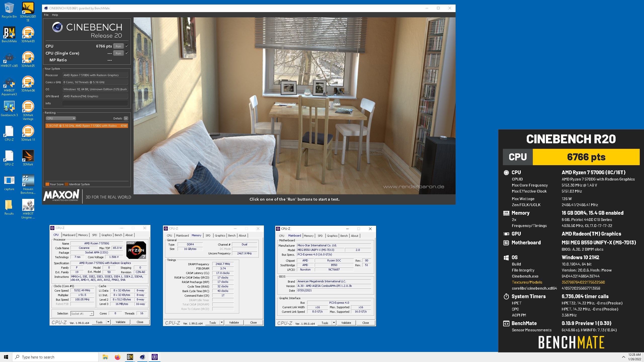Select the 8C/16T Ryzen 7 5700G ranking entry

click(87, 126)
